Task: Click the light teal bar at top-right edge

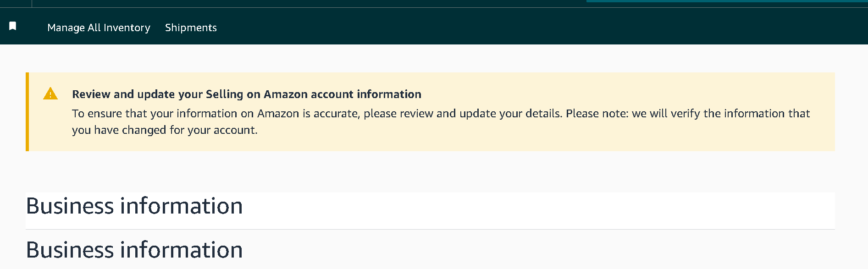Action: [727, 1]
